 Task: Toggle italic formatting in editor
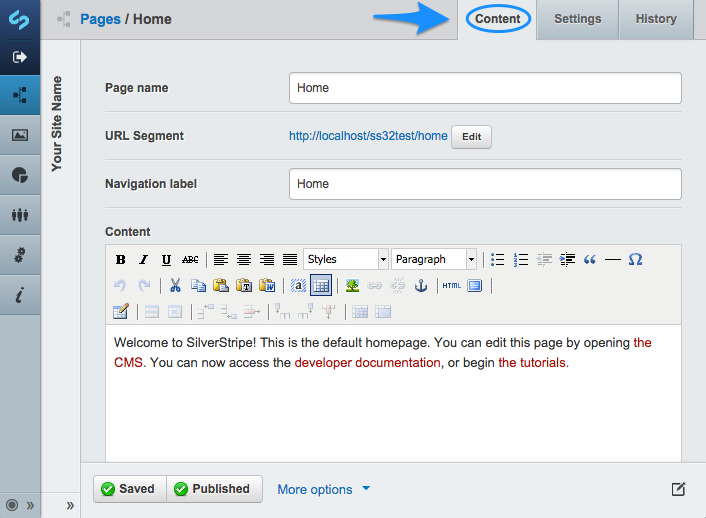[143, 259]
